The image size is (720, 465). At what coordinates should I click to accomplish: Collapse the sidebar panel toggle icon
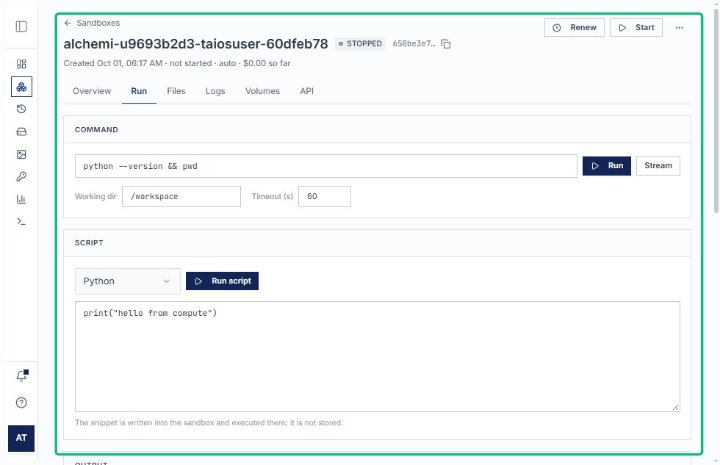coord(21,27)
